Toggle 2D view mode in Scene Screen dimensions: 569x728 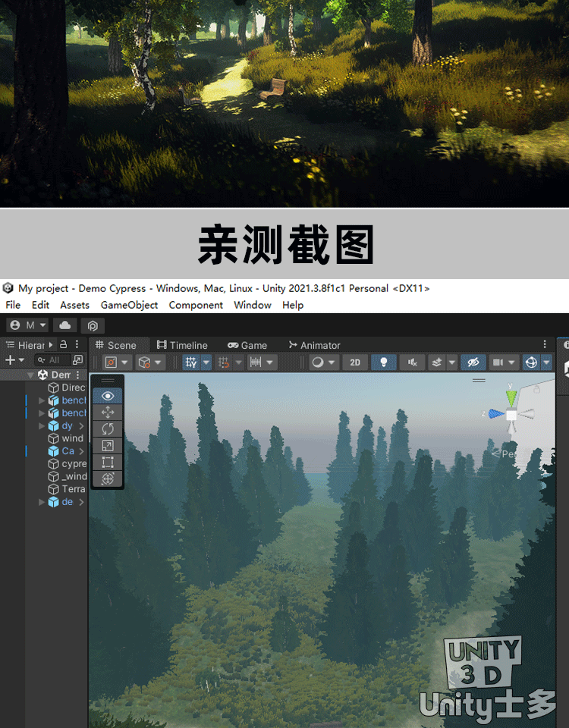click(x=354, y=362)
